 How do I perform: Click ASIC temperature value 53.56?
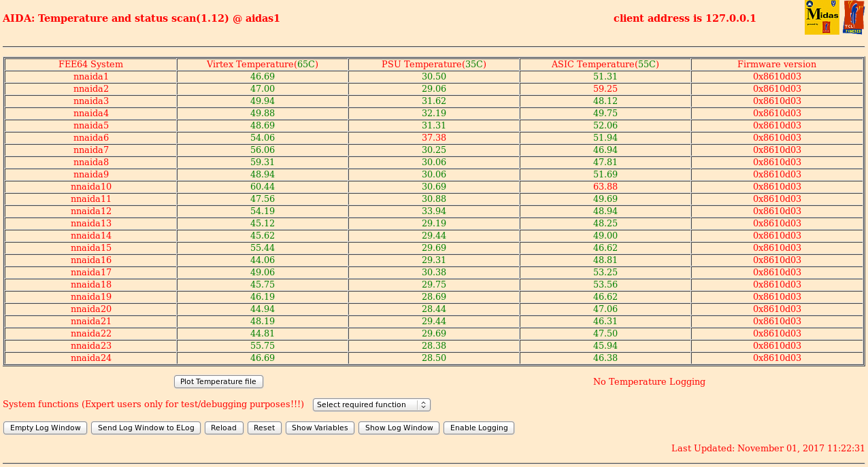tap(605, 285)
